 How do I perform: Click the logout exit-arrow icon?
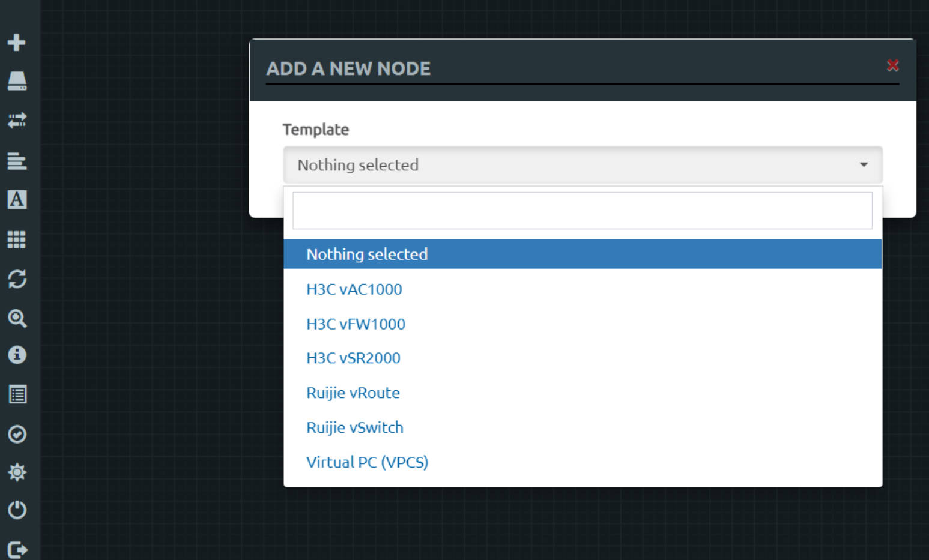[17, 549]
